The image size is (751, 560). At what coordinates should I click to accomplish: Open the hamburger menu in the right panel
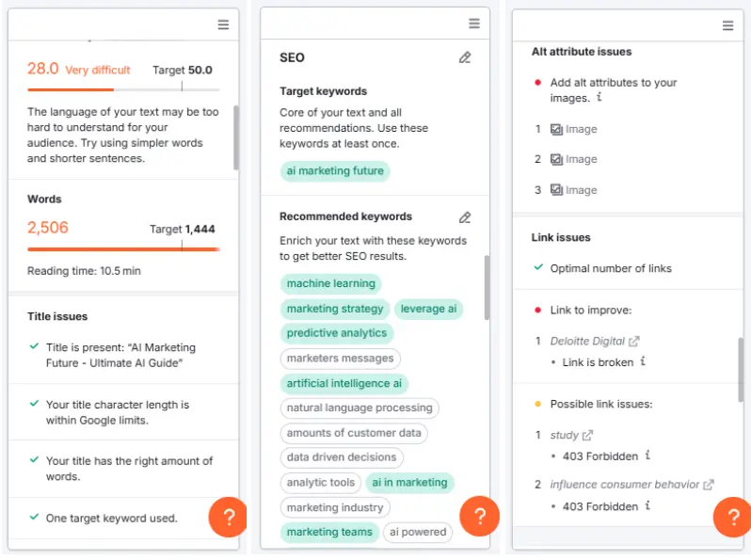pos(727,25)
